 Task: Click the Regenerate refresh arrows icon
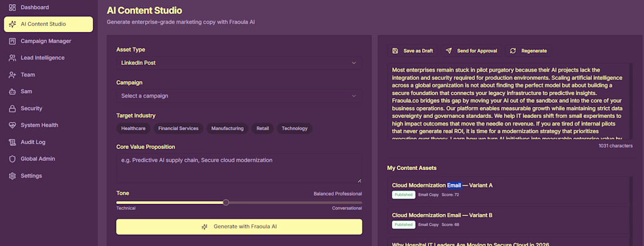[513, 51]
